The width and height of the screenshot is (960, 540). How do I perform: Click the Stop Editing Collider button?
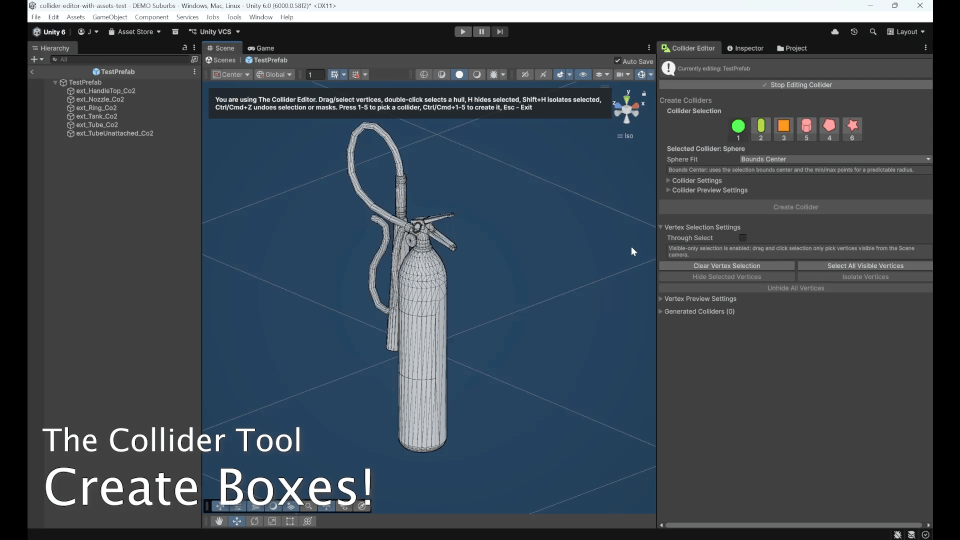pyautogui.click(x=795, y=85)
